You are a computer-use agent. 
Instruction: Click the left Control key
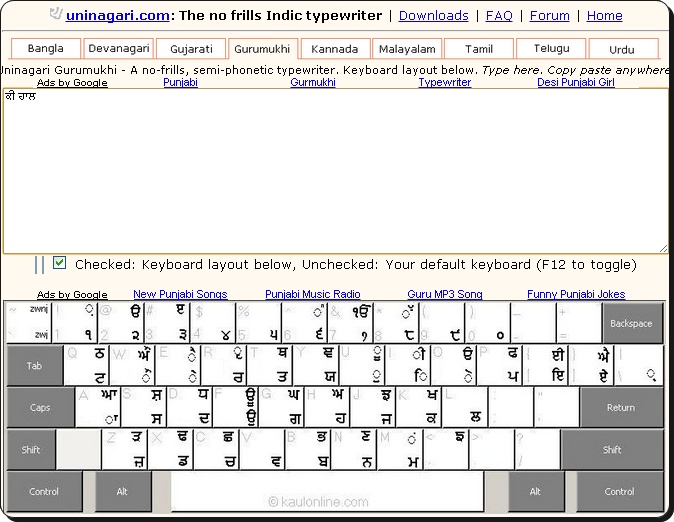(44, 491)
